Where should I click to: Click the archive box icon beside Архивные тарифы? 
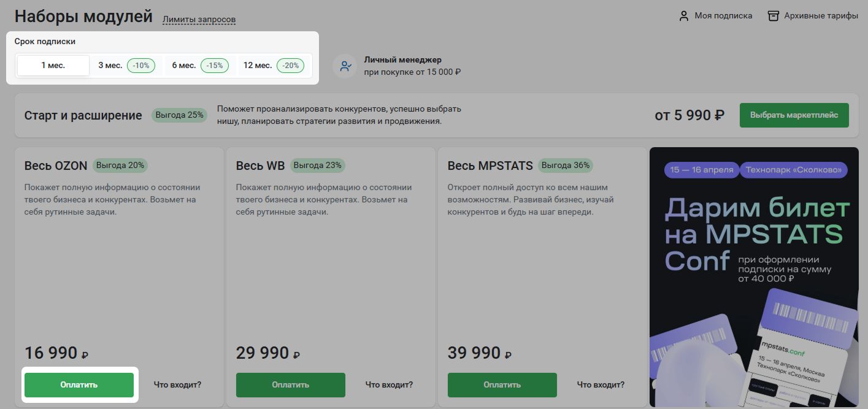click(774, 16)
